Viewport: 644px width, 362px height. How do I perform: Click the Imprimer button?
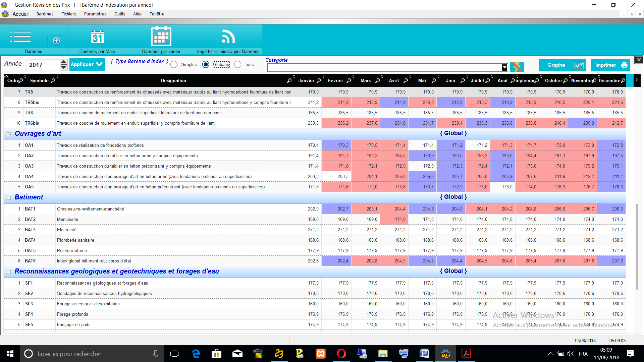point(610,65)
